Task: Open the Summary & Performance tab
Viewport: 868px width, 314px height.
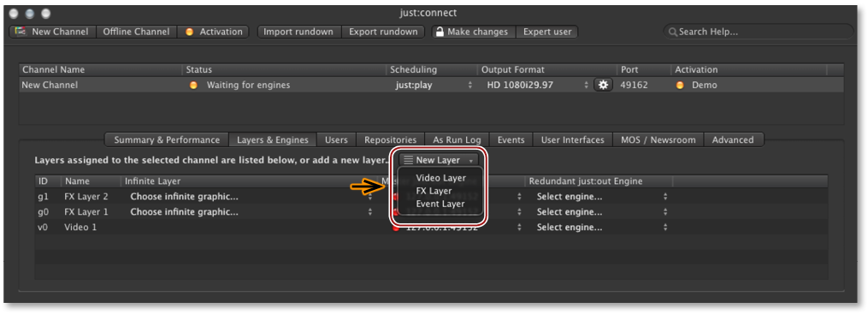Action: [167, 140]
